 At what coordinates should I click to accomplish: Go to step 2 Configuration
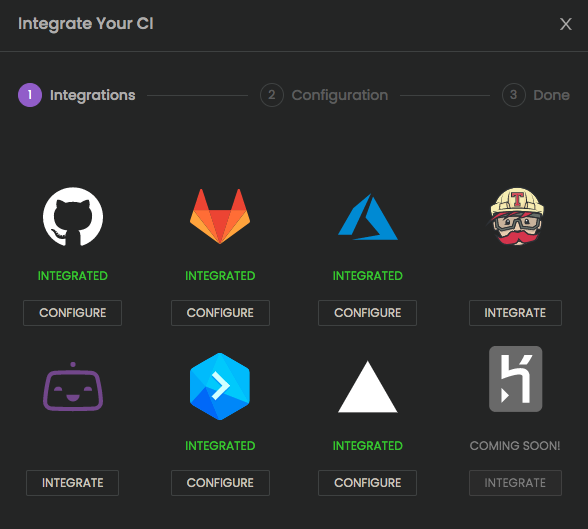(x=324, y=95)
